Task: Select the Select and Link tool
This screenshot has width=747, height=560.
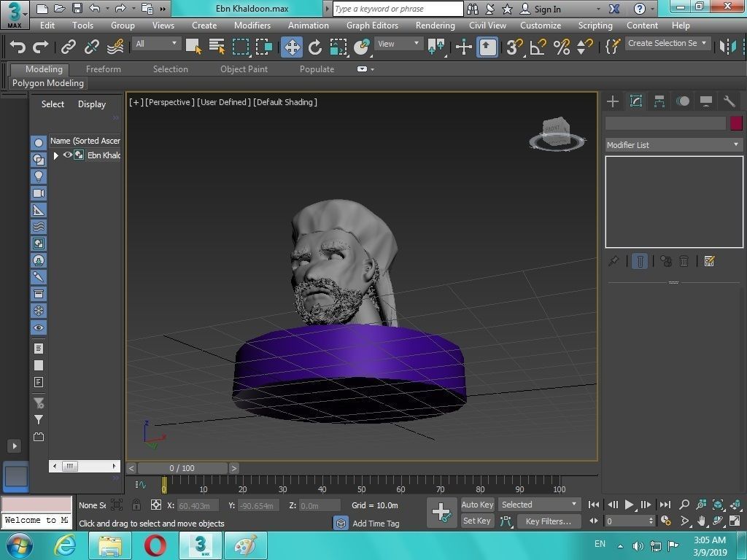Action: (x=68, y=47)
